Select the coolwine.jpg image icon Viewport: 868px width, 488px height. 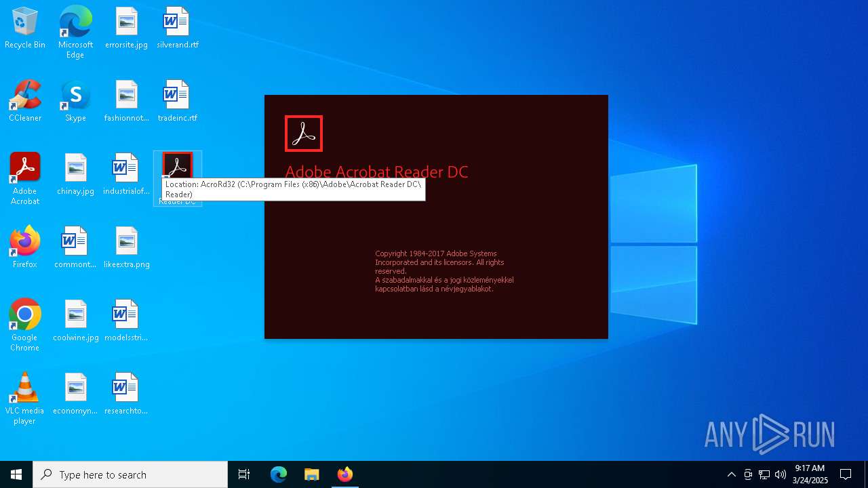(x=75, y=321)
